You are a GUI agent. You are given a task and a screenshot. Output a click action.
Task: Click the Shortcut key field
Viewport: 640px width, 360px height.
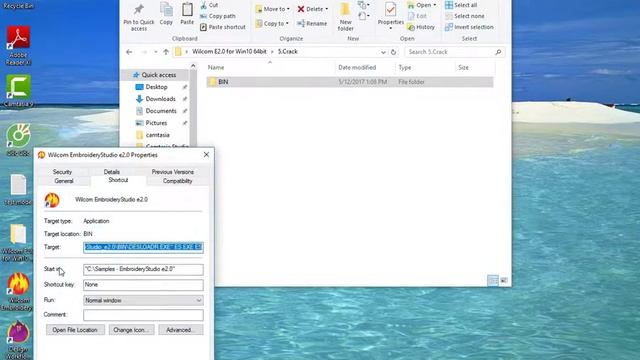click(x=143, y=285)
